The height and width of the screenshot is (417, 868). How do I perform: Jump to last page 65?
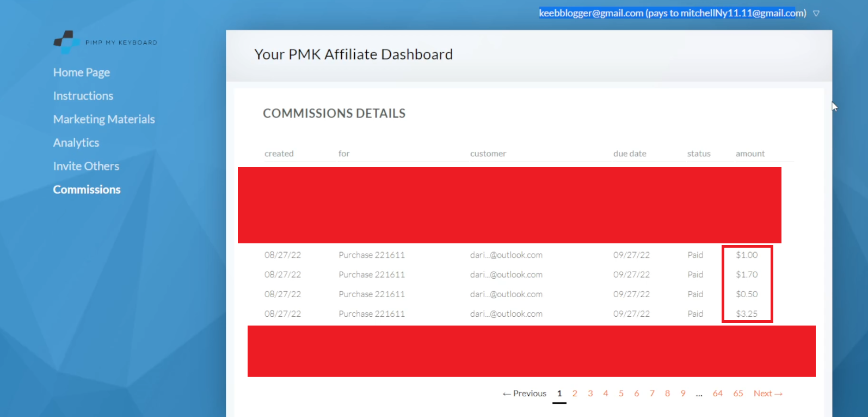click(x=738, y=394)
